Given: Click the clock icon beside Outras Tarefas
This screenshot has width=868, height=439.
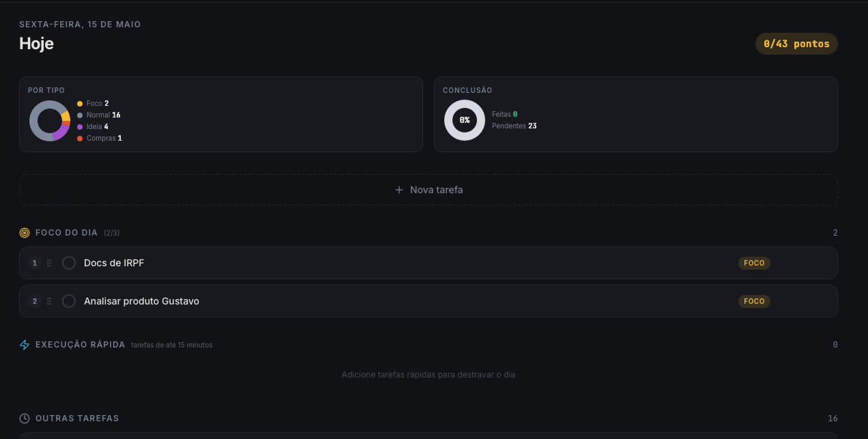Looking at the screenshot, I should click(x=25, y=419).
